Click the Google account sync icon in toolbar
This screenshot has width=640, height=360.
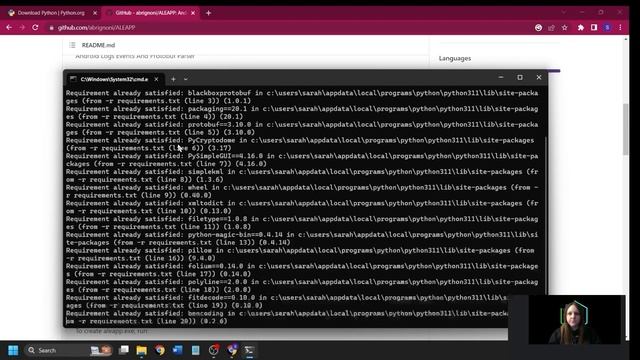coord(538,28)
